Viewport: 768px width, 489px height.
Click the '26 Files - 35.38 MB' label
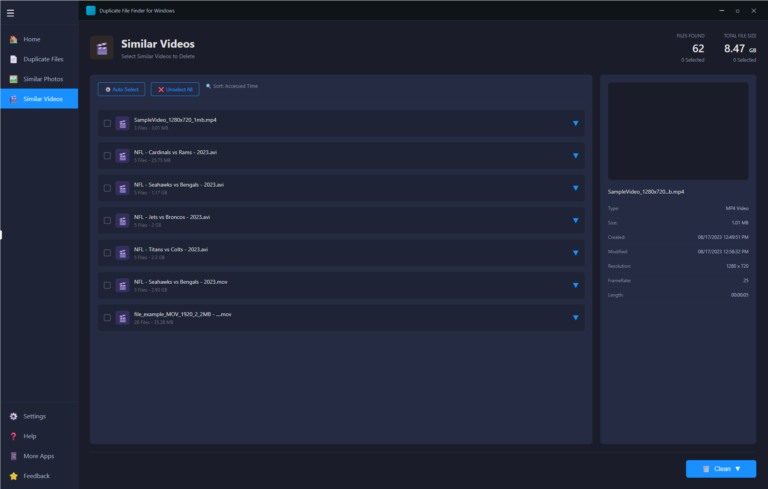coord(153,322)
